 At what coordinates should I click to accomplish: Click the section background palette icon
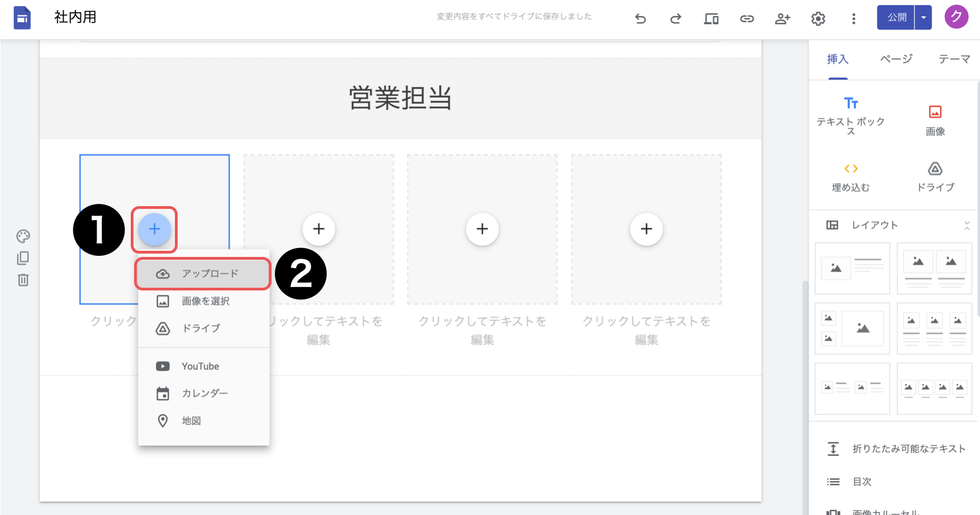point(23,236)
